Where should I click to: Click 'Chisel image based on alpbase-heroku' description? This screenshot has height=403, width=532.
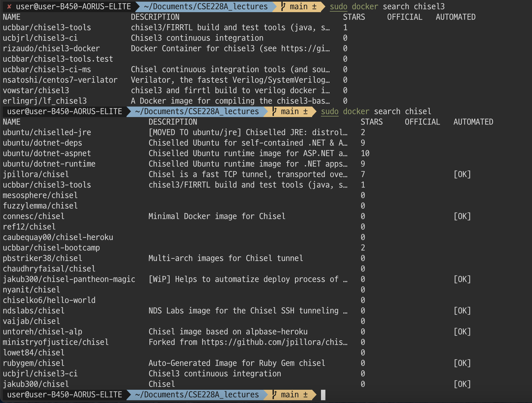click(228, 332)
